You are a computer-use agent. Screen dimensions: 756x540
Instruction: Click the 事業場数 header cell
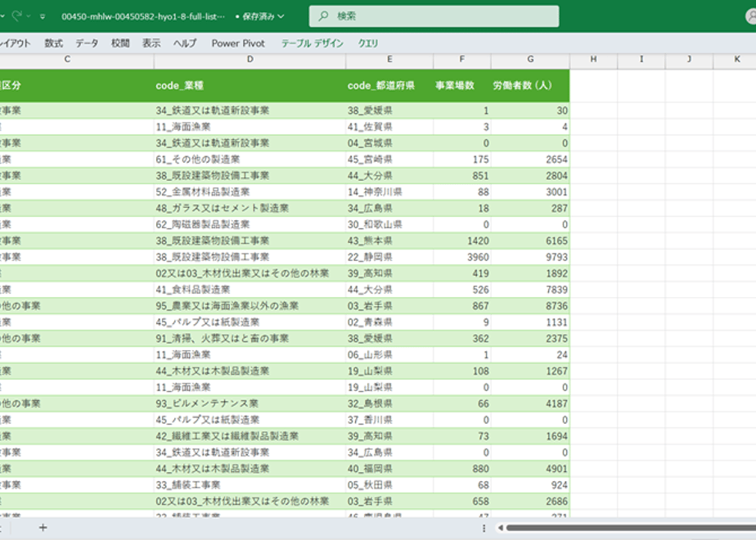[462, 86]
